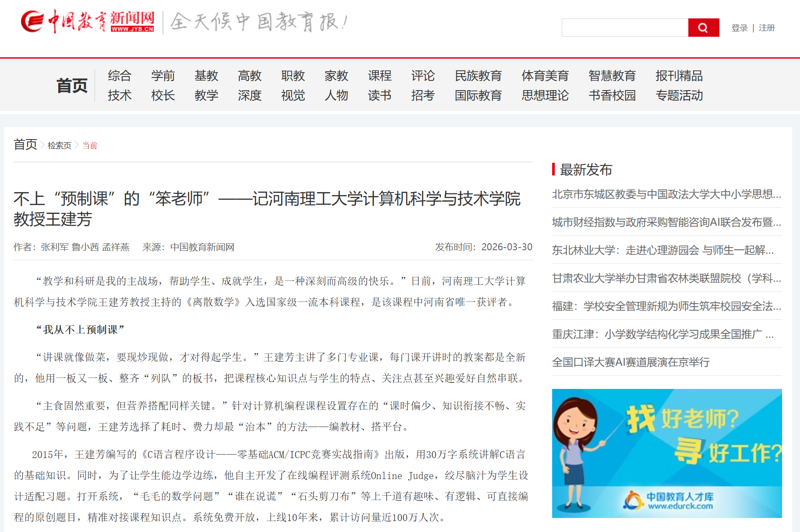Click the 检索页 breadcrumb link

[x=59, y=145]
